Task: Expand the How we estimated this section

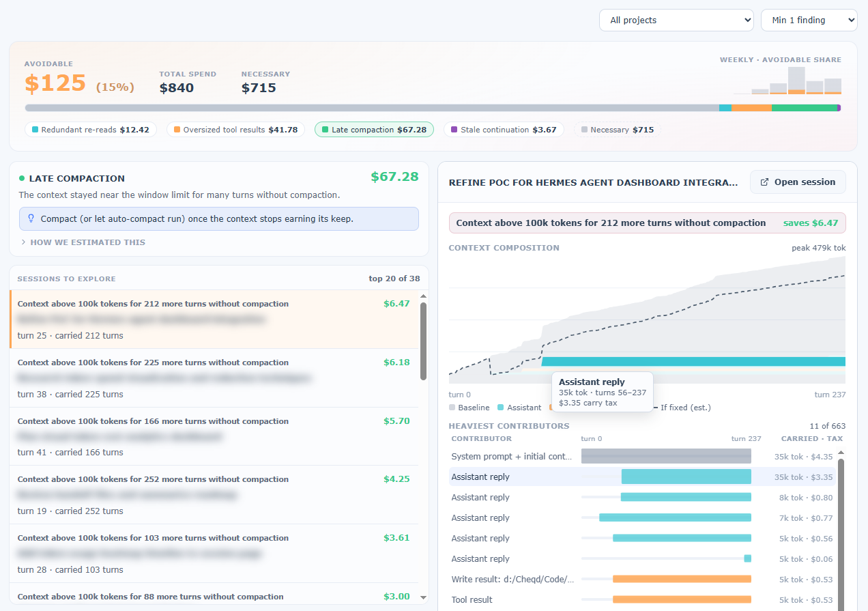Action: point(83,242)
